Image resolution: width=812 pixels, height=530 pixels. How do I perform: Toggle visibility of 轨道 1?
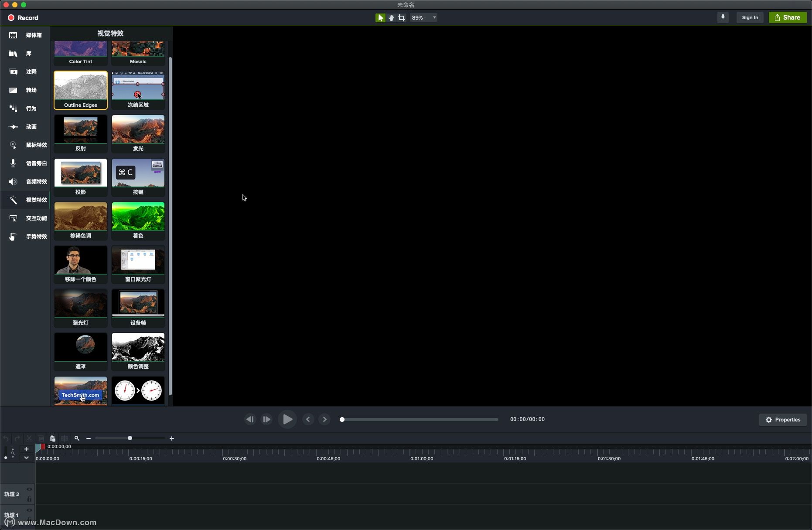[29, 510]
